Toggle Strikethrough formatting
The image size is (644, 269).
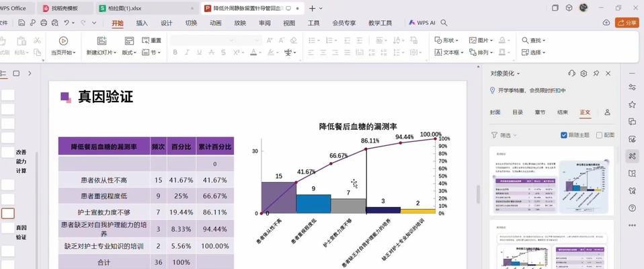click(x=211, y=52)
